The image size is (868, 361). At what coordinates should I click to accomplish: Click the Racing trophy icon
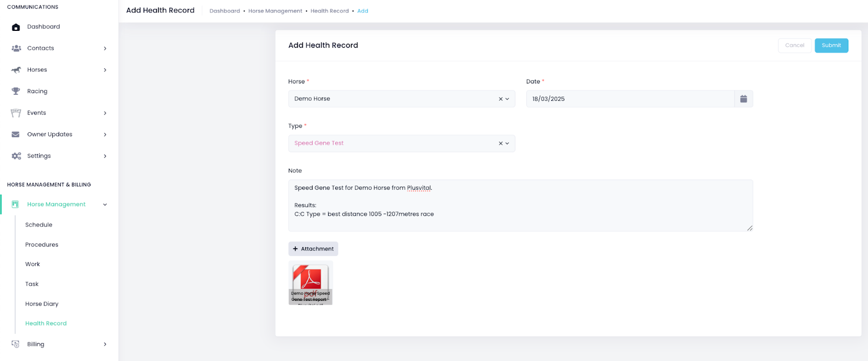(16, 91)
